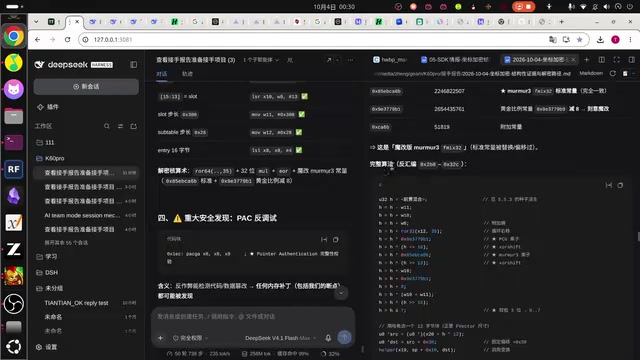Click the open-external arrow icon in chat header
The height and width of the screenshot is (360, 640).
tap(329, 60)
